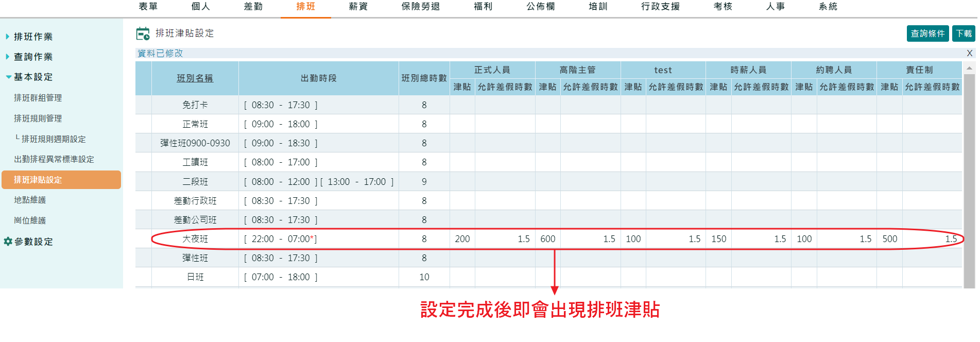The image size is (980, 342).
Task: Click the 高階主管 group header
Action: click(578, 70)
